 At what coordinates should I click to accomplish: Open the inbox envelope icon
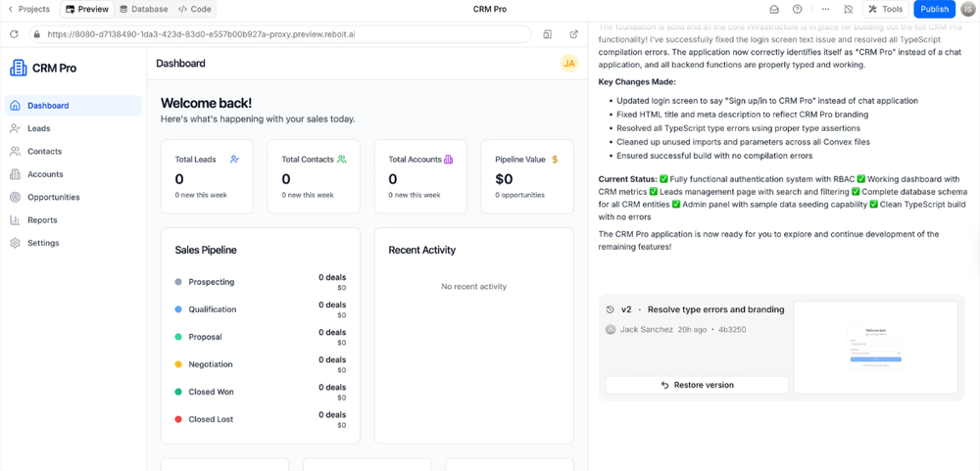coord(774,9)
